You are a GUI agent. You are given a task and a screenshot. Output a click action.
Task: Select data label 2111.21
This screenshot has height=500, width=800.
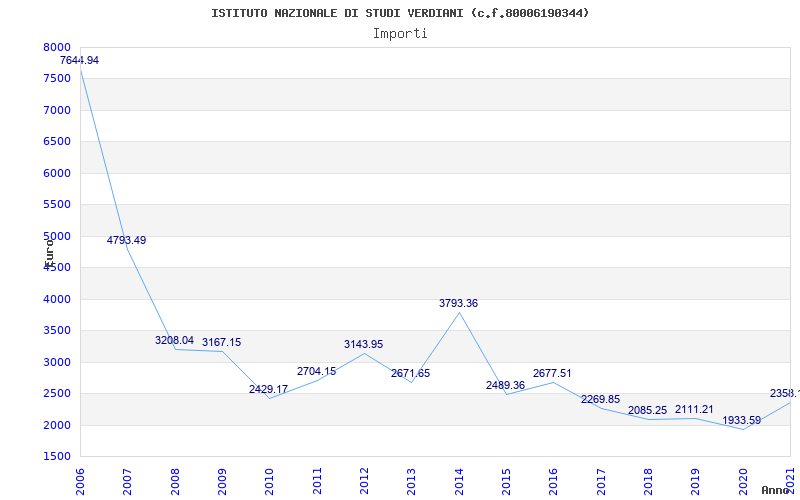[694, 409]
